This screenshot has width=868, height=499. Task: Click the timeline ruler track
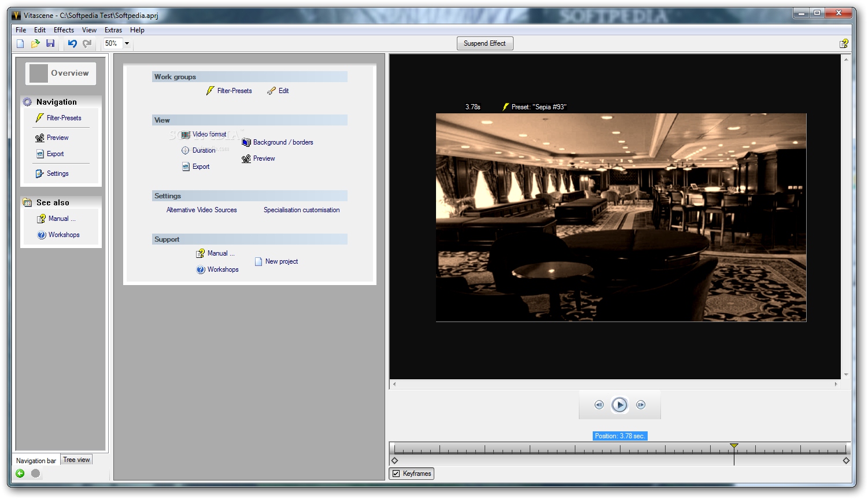(620, 448)
